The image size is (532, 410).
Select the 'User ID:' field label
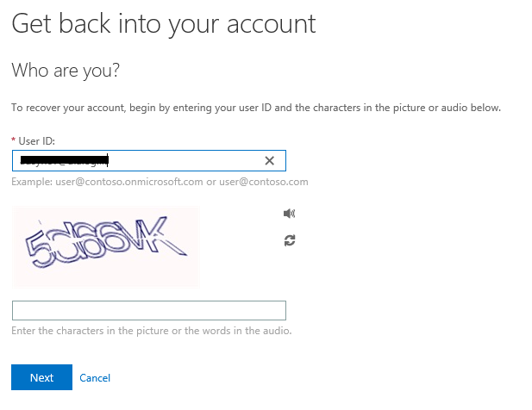36,141
